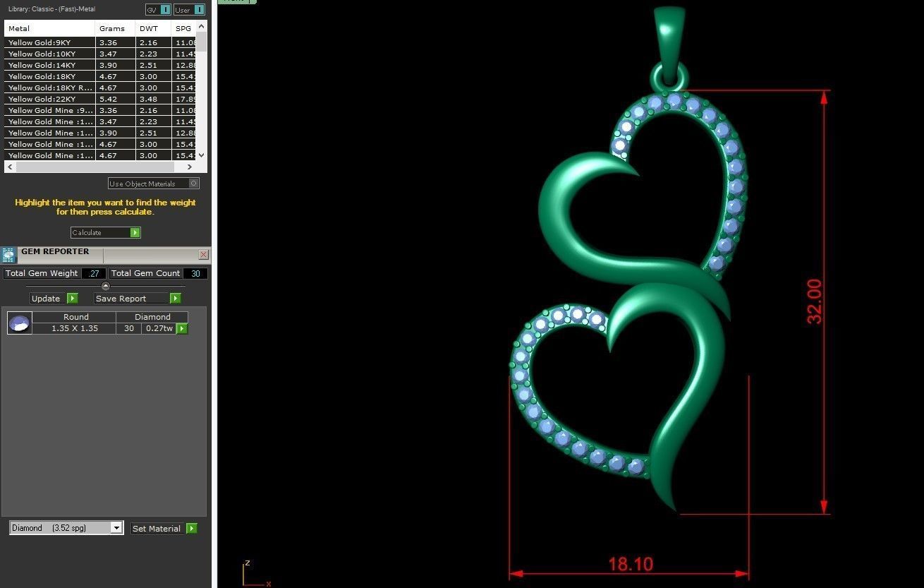The image size is (924, 588).
Task: Click the SPG column header
Action: tap(183, 29)
